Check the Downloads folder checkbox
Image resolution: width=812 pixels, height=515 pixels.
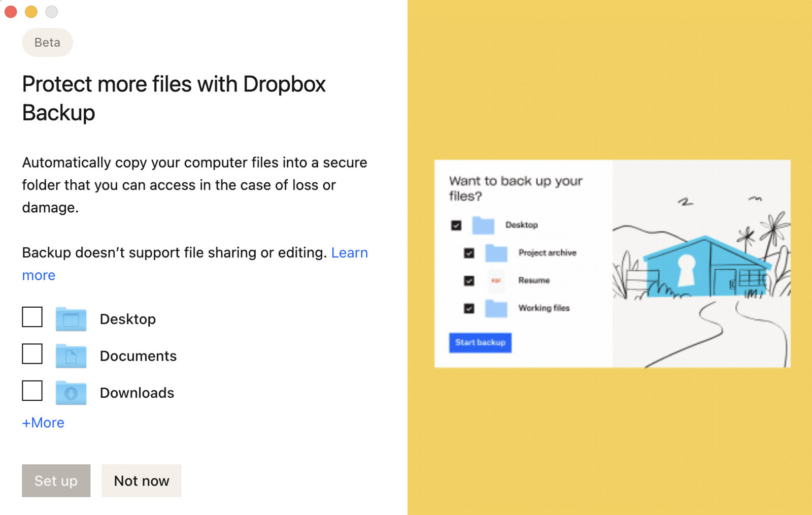point(32,391)
